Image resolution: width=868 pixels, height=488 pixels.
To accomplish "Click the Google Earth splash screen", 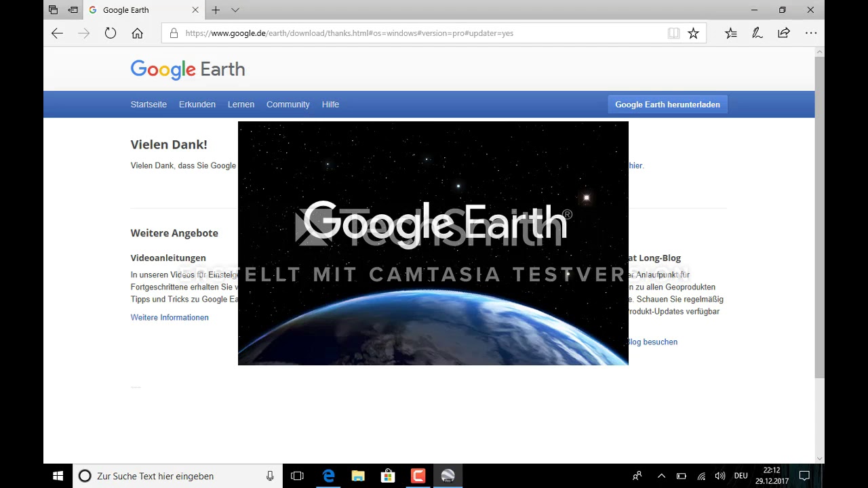I will pos(433,243).
